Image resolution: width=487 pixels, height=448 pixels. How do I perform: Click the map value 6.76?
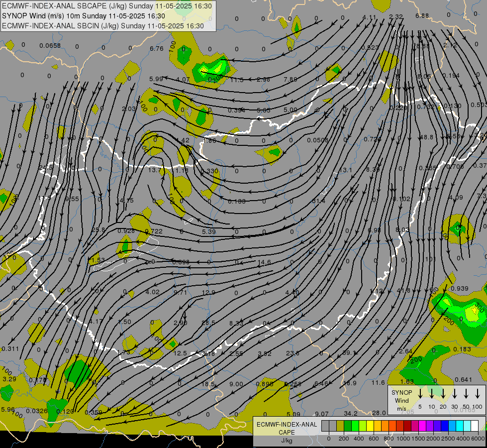(x=156, y=48)
